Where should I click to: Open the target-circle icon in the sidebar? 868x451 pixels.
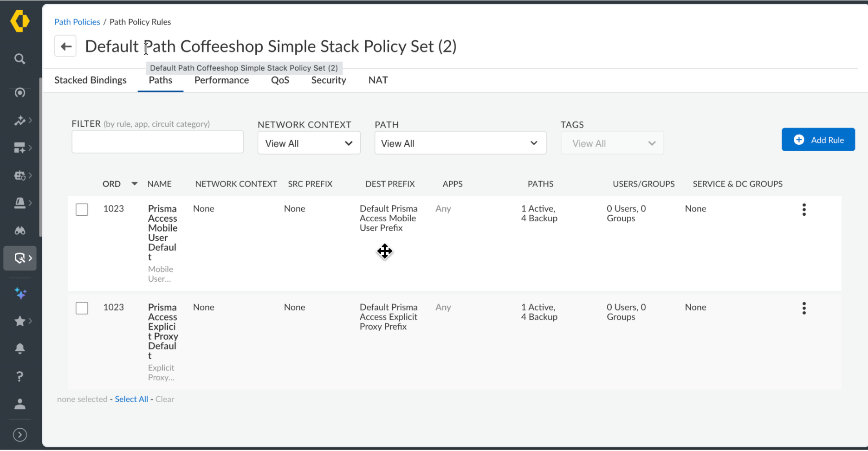(19, 93)
